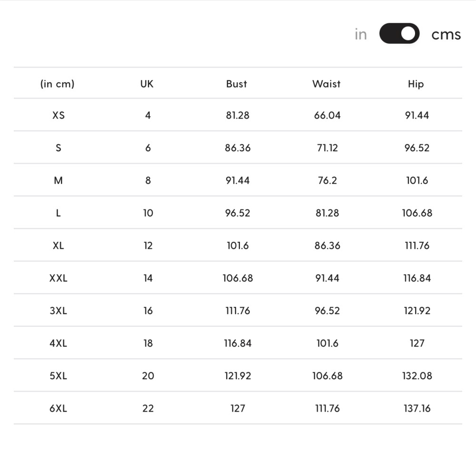Click the Bust column header
The height and width of the screenshot is (454, 476).
point(237,84)
